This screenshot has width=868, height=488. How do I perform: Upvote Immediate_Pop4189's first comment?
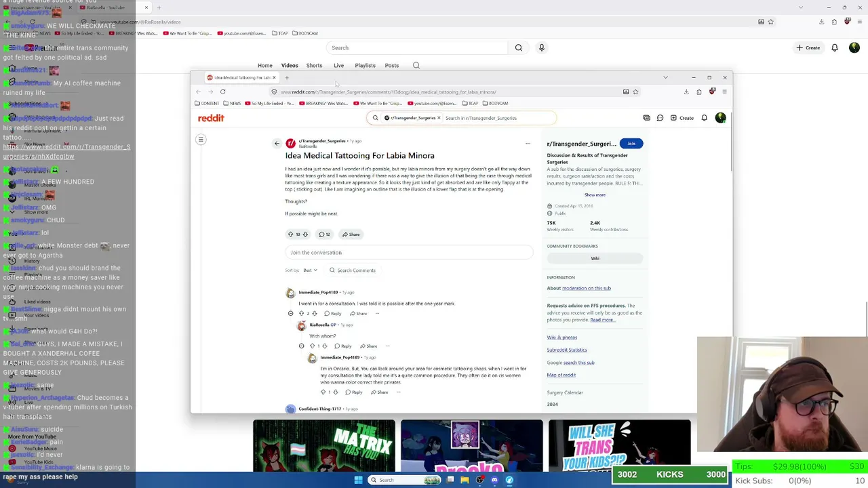pos(302,314)
